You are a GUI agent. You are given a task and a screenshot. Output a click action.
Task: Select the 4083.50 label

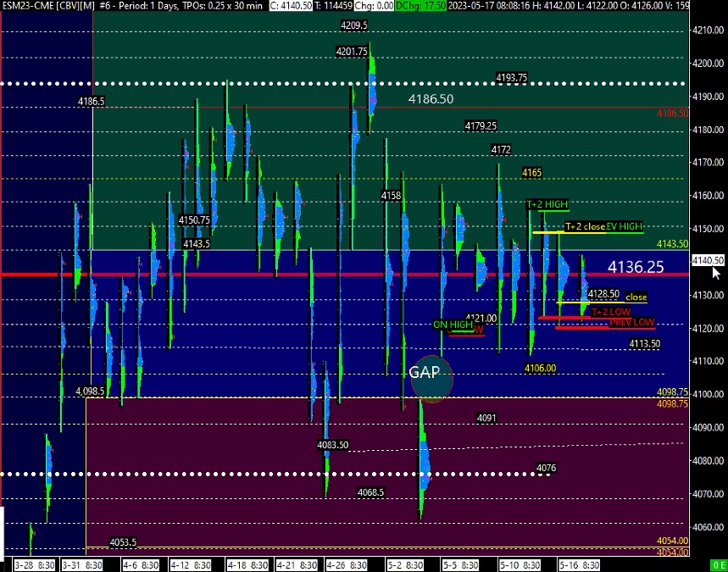tap(332, 445)
